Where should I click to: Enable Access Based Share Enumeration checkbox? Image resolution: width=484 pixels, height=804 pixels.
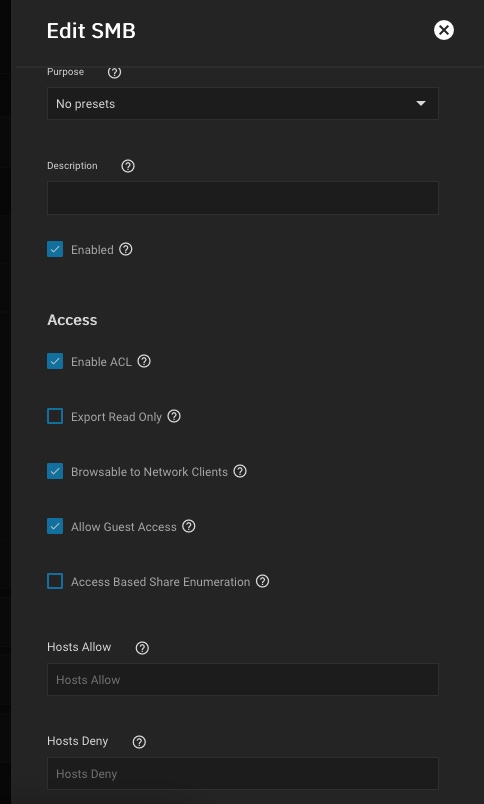point(55,581)
